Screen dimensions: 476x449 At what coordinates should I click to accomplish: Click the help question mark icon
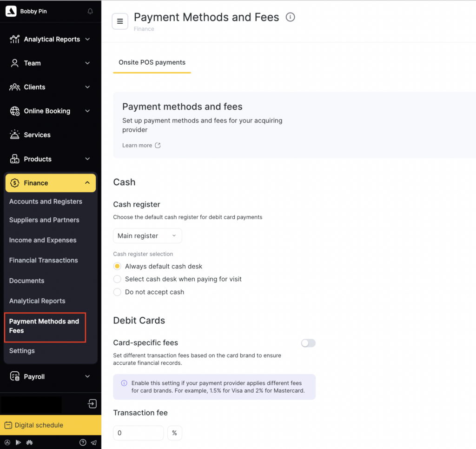tap(83, 442)
